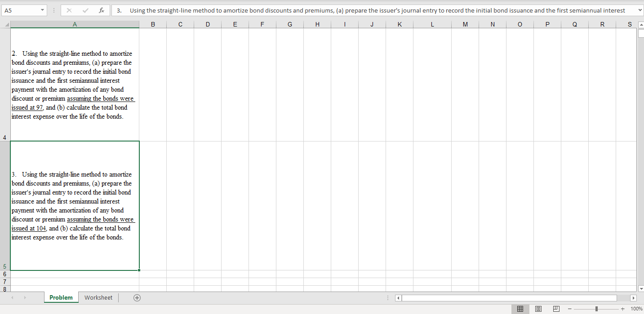Click the Zoom Out minus button
Image resolution: width=644 pixels, height=314 pixels.
tap(569, 309)
